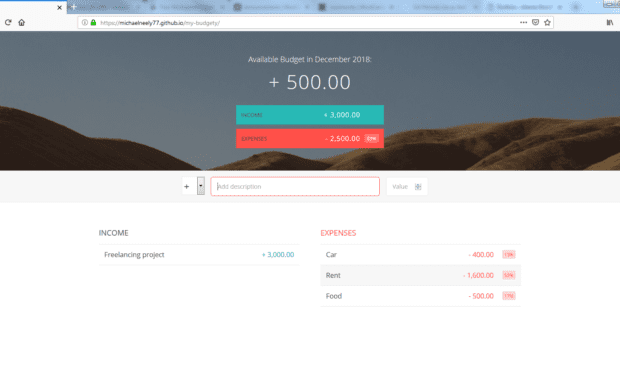Save page to Pocket icon
Screen dimensions: 620x380
click(535, 23)
